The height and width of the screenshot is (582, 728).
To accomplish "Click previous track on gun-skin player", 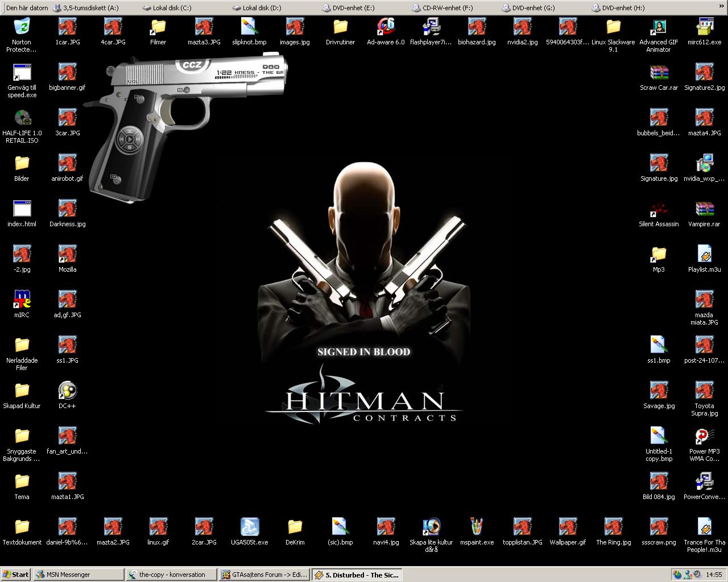I will coord(122,139).
